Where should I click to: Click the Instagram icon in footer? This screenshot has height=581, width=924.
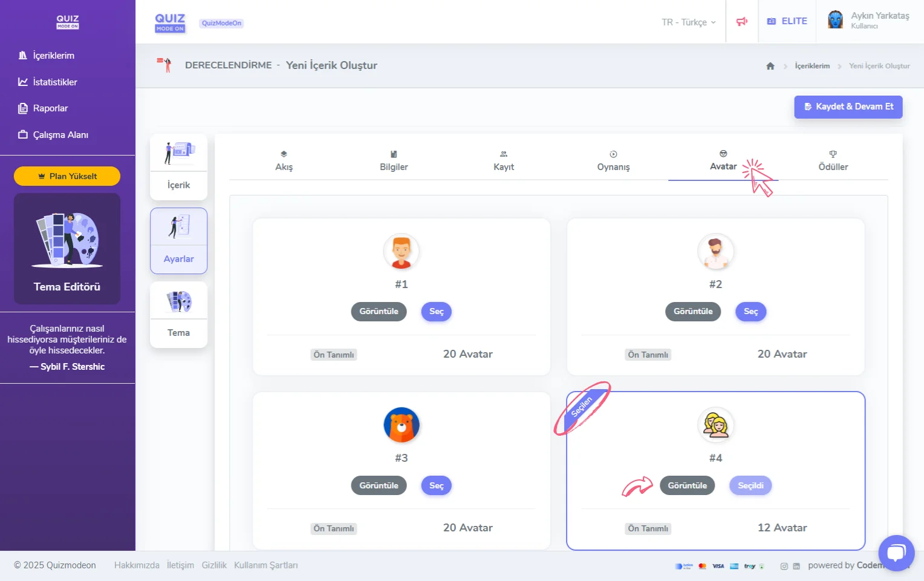(784, 566)
